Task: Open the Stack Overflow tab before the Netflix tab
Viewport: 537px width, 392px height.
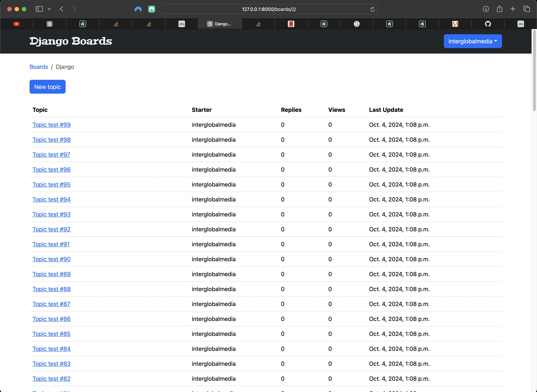Action: [258, 24]
